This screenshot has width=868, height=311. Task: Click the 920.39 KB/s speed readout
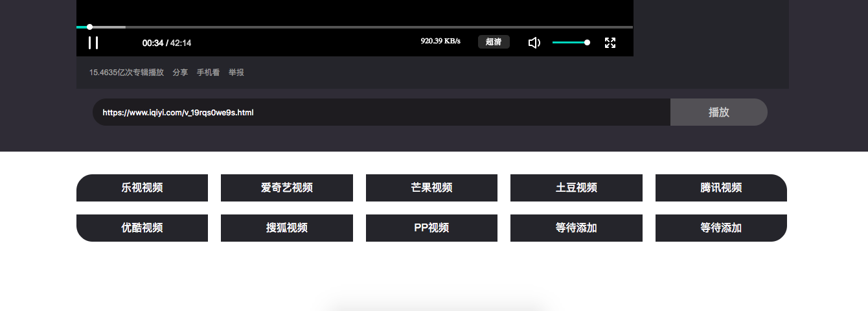pyautogui.click(x=440, y=41)
